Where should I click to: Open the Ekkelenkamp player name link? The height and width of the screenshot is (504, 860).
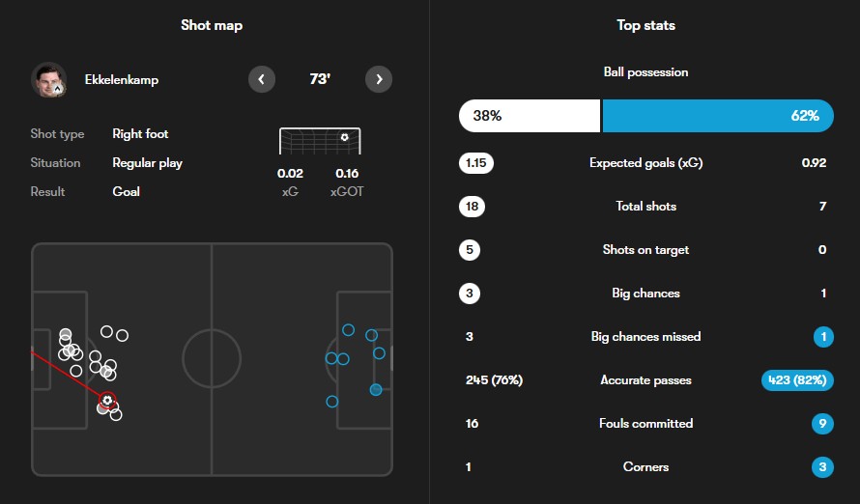pyautogui.click(x=121, y=80)
